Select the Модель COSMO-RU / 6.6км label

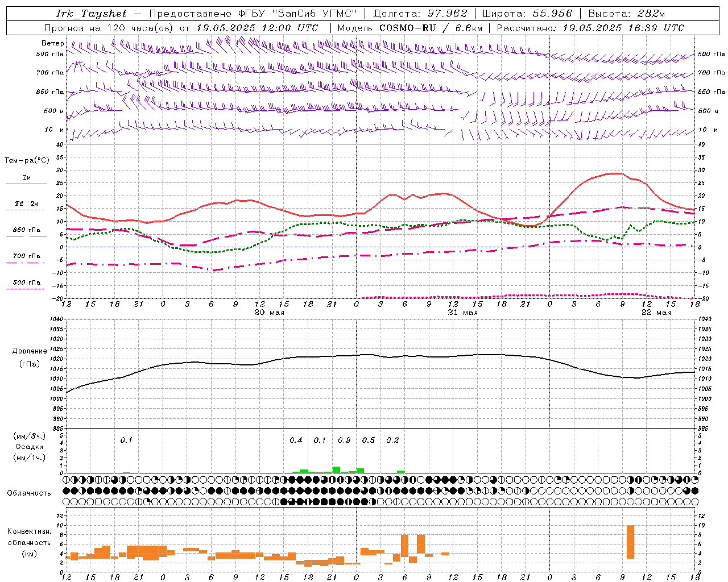[410, 28]
